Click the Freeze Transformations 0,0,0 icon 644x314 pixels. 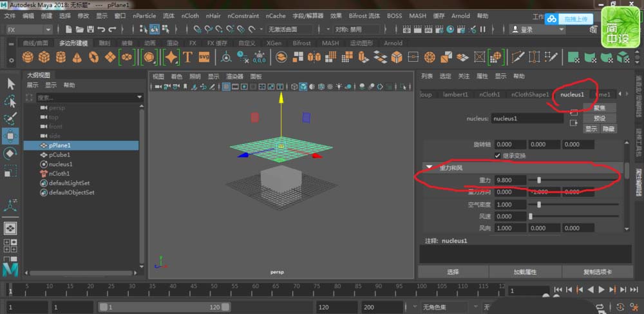tap(259, 57)
